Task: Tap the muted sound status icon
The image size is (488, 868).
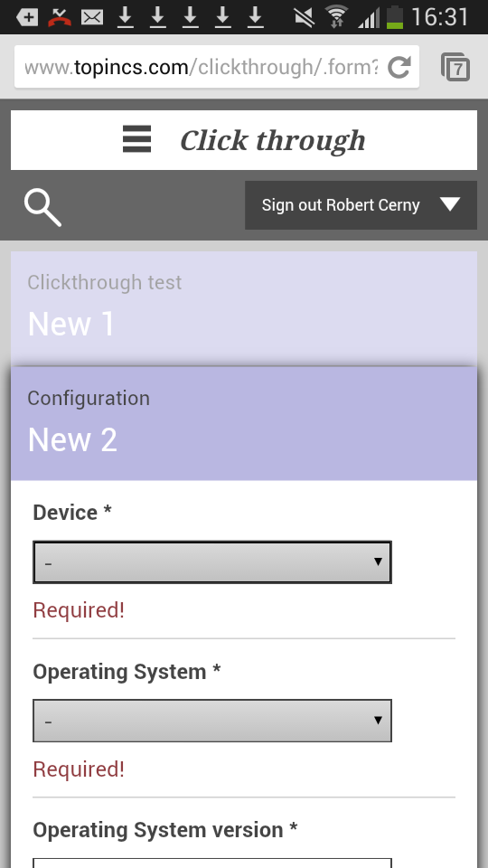Action: [304, 17]
